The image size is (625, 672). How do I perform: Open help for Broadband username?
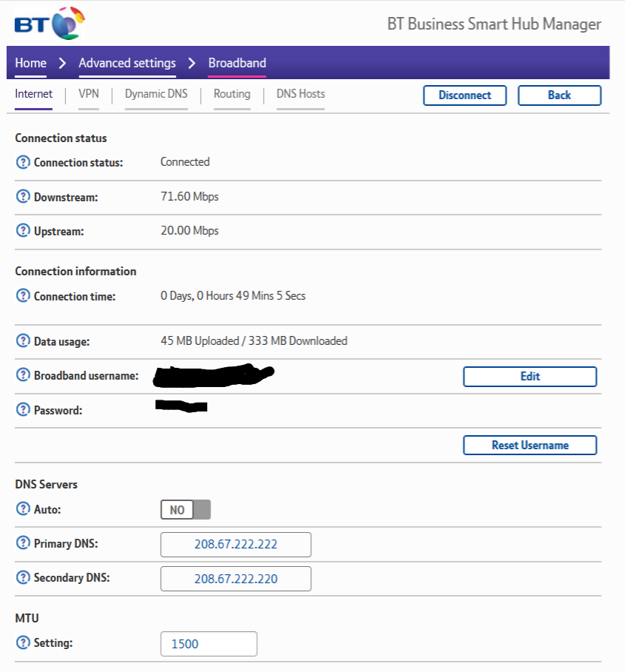pyautogui.click(x=22, y=375)
